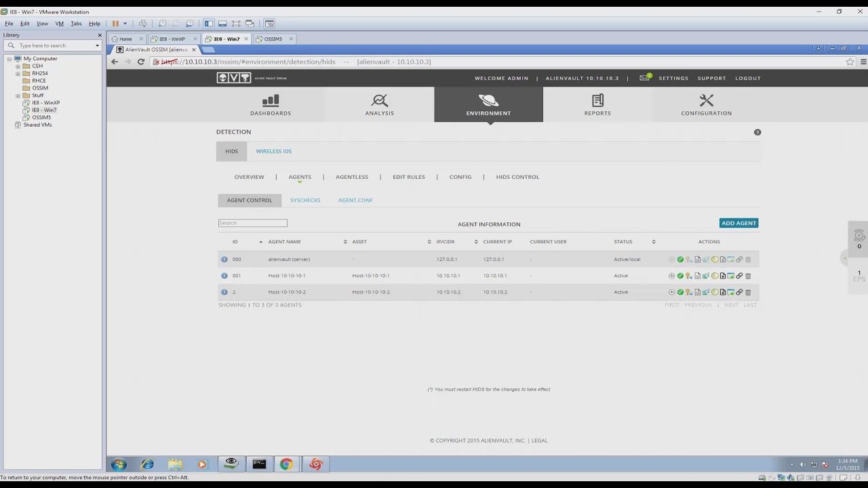868x488 pixels.
Task: Click agent search input field
Action: (x=253, y=223)
